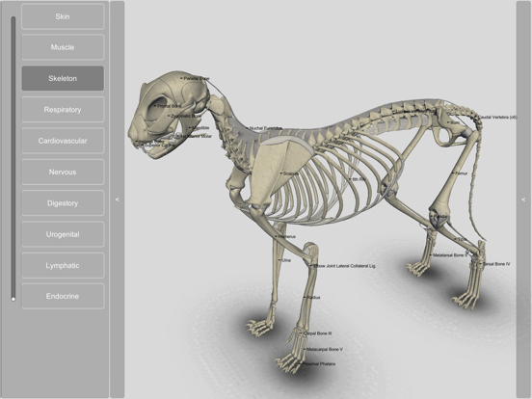Show the Lymphatic system layer
This screenshot has height=399, width=532.
(x=63, y=266)
